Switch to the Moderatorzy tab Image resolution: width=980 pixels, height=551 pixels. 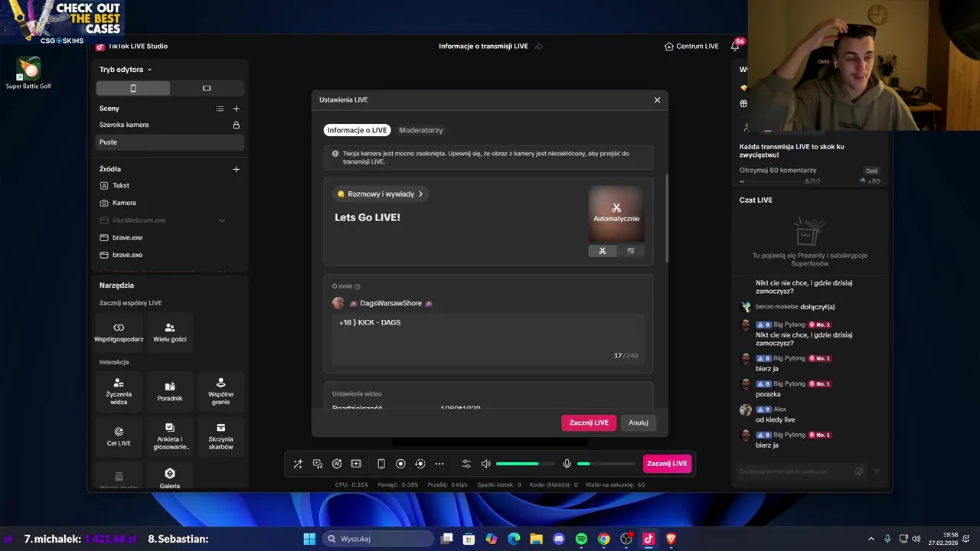[x=421, y=130]
